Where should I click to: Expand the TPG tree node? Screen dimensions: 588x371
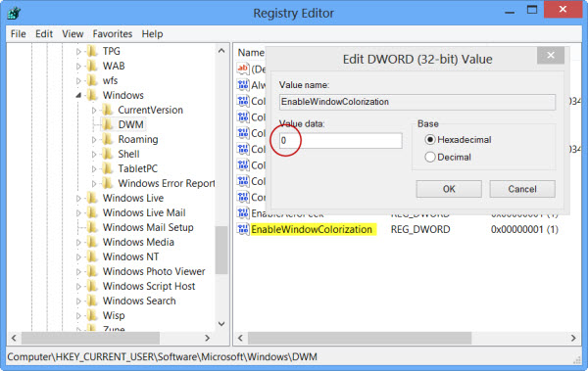click(x=78, y=51)
